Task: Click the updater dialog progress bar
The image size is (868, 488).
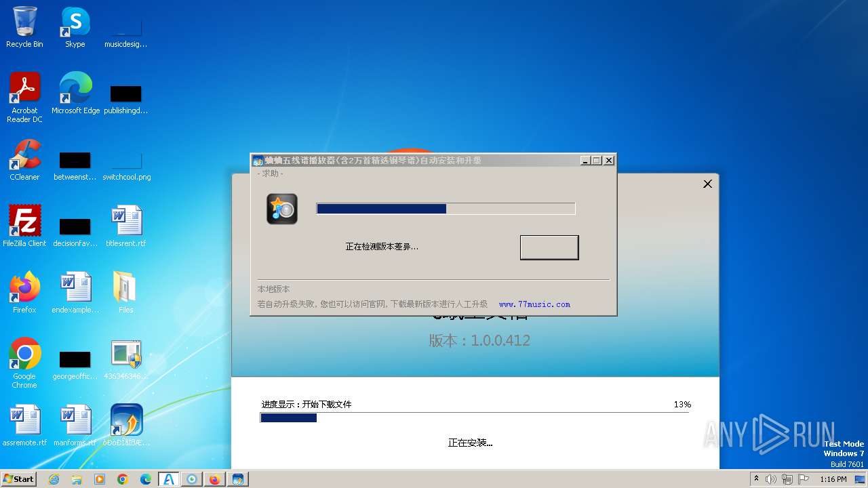Action: [x=446, y=209]
